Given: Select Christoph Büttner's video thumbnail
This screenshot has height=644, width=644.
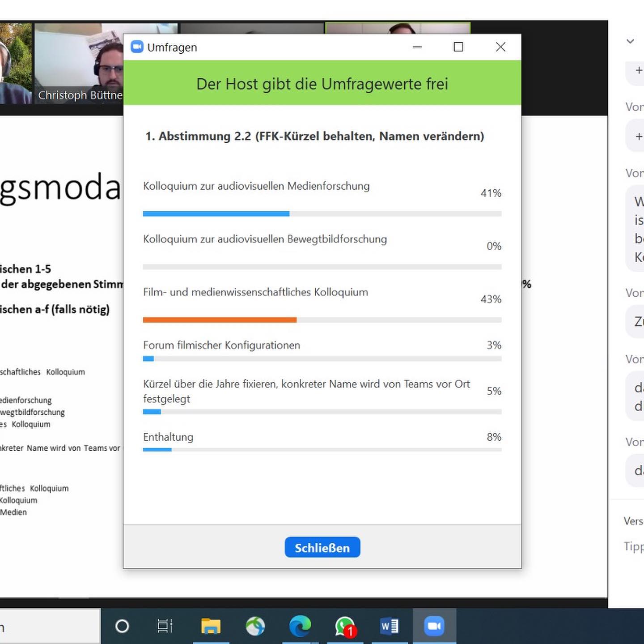Looking at the screenshot, I should coord(79,64).
